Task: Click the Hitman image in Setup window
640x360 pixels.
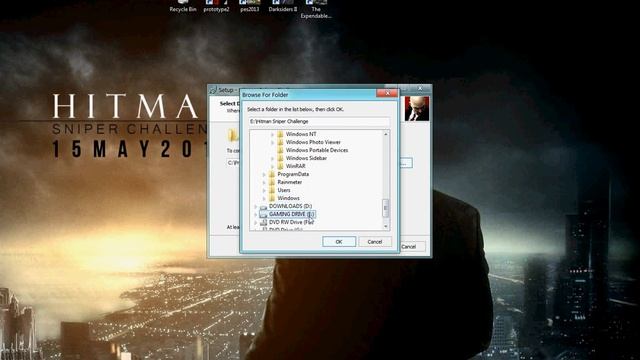Action: (x=417, y=108)
